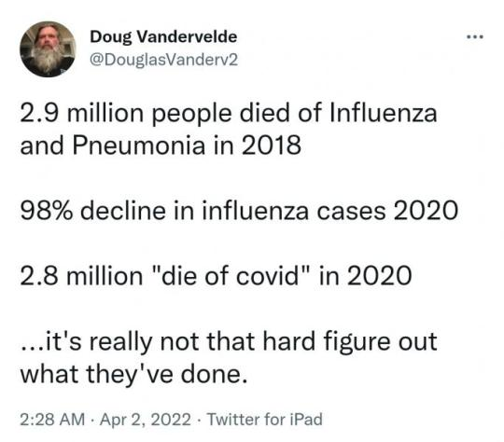Click the word "hard" in the tweet
Screen dimensions: 504x442
(x=289, y=340)
